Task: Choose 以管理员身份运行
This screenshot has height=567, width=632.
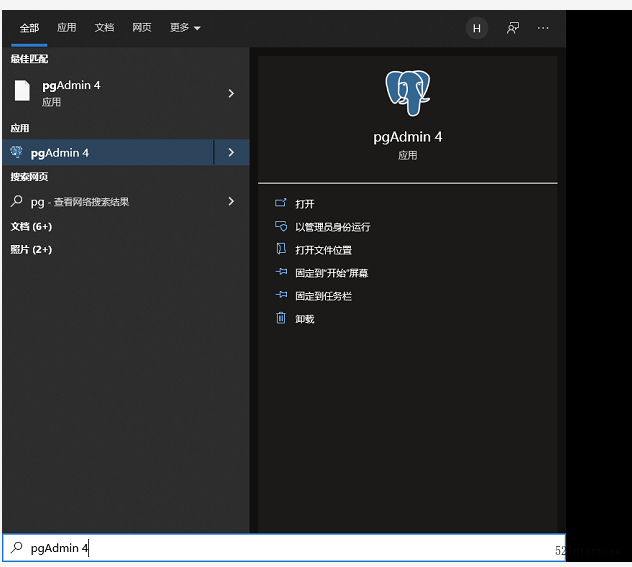Action: pyautogui.click(x=333, y=227)
